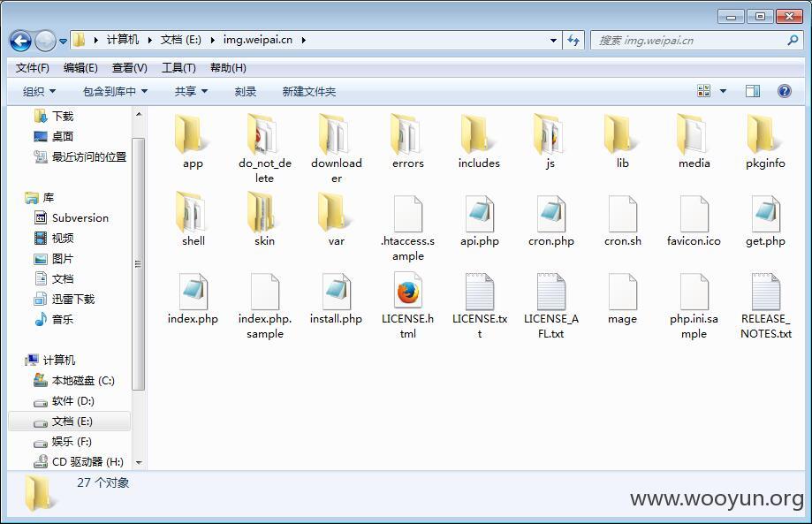Refresh the img.weipai.cn folder view
The image size is (812, 524).
coord(573,40)
